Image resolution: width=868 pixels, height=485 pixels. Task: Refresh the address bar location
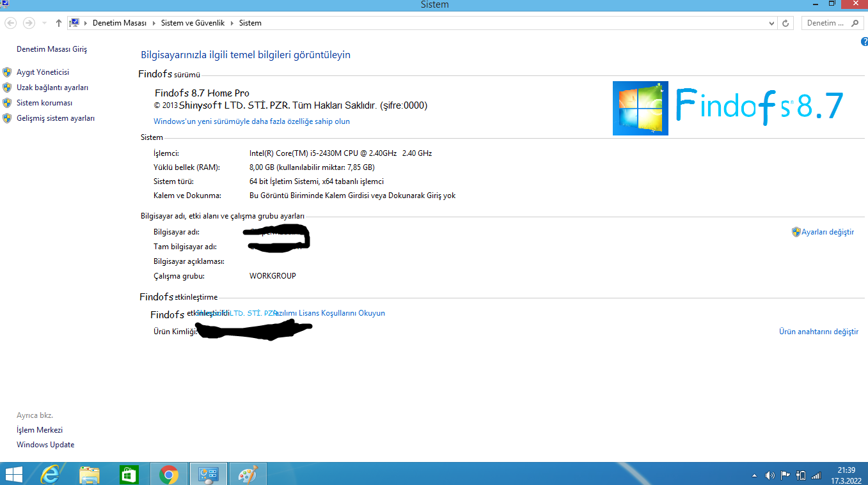click(x=786, y=23)
